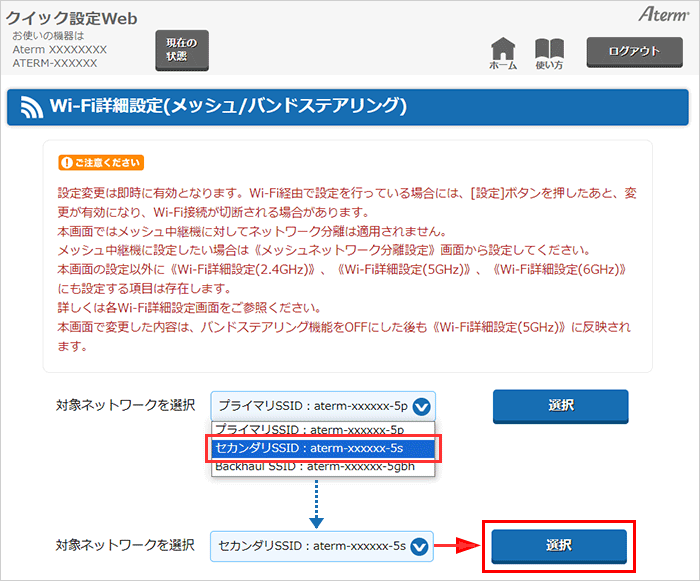
Task: Click the red arrow pointing to 選択
Action: coord(460,546)
